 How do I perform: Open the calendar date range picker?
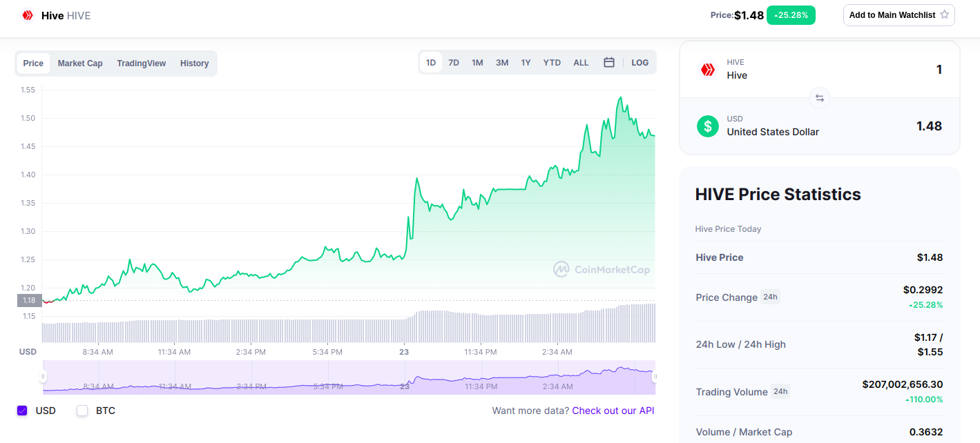tap(609, 62)
